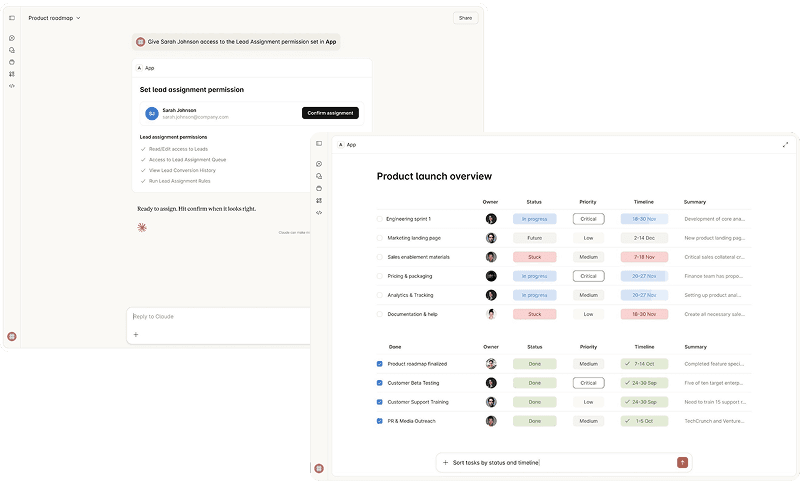Check the Documentation & help task circle
Image resolution: width=801 pixels, height=481 pixels.
380,314
